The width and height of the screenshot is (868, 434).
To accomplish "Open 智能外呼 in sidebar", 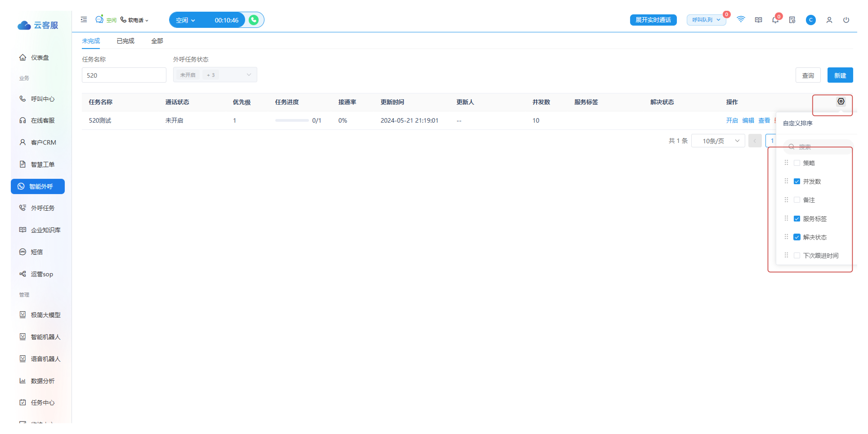I will (38, 186).
